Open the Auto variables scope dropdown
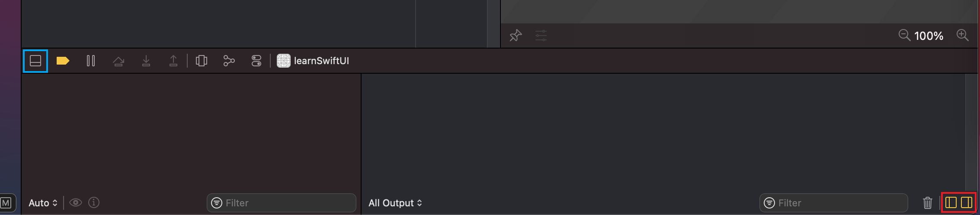The image size is (980, 215). 43,203
